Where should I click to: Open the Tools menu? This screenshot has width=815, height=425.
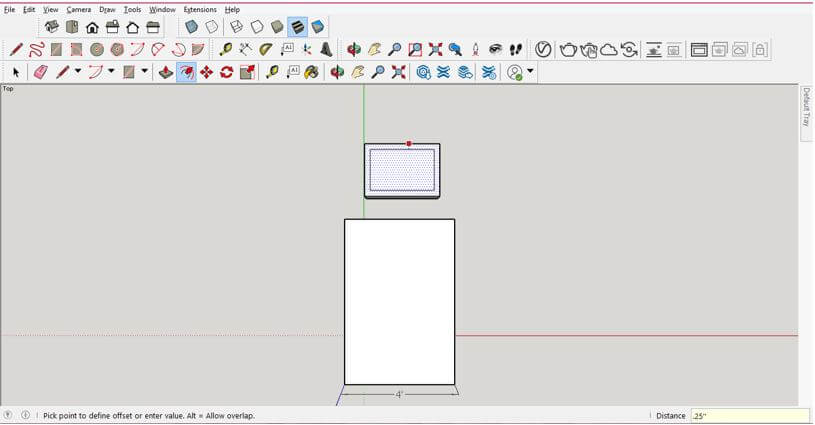pyautogui.click(x=132, y=9)
